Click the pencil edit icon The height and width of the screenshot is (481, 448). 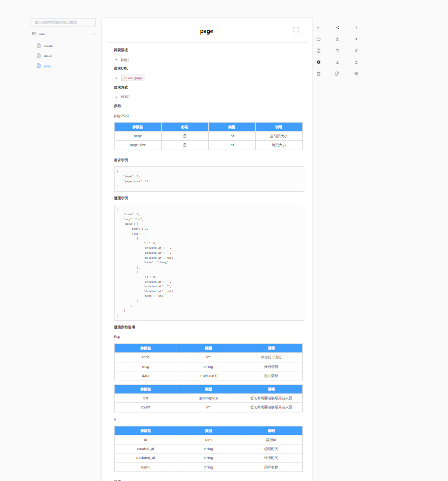(337, 39)
